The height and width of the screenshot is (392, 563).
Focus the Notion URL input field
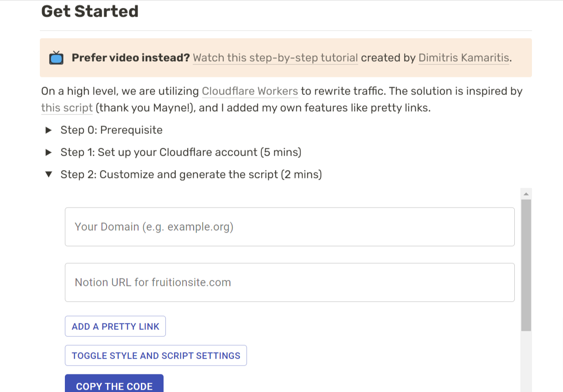tap(290, 283)
